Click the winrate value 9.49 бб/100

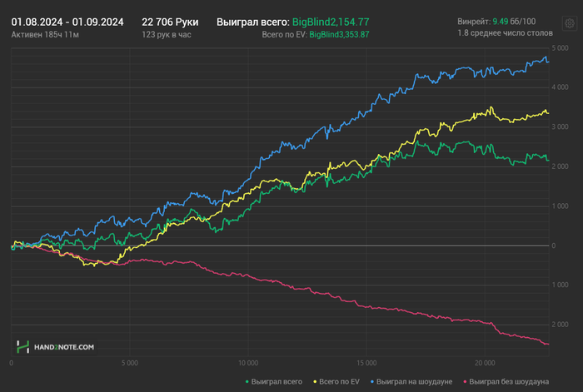[514, 22]
